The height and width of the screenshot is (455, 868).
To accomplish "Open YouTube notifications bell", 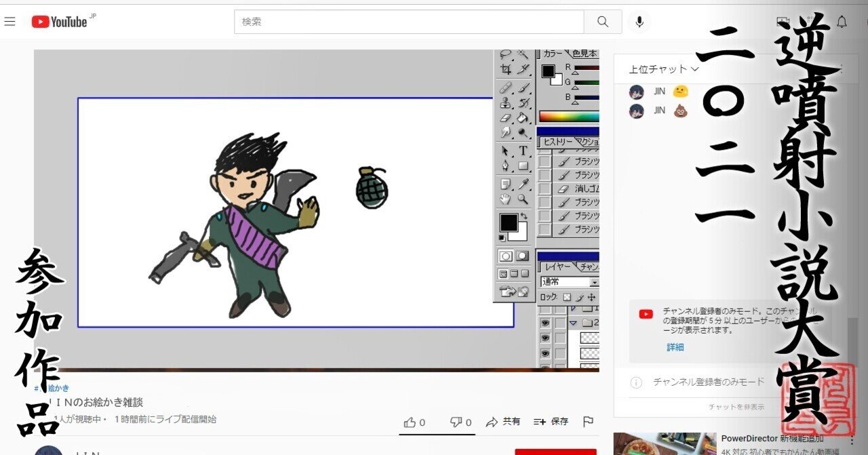I will pos(842,22).
